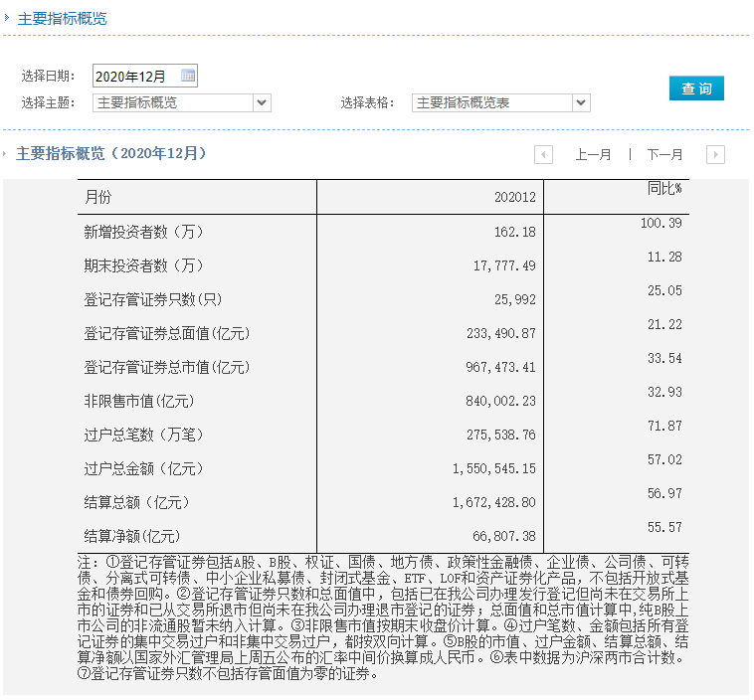Click the next month right arrow icon

[x=715, y=154]
